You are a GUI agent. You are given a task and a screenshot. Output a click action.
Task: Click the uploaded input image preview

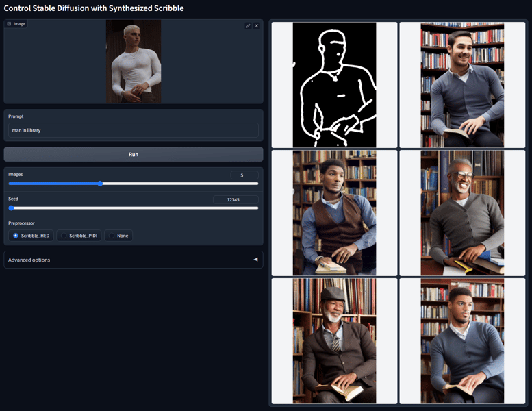[x=134, y=62]
